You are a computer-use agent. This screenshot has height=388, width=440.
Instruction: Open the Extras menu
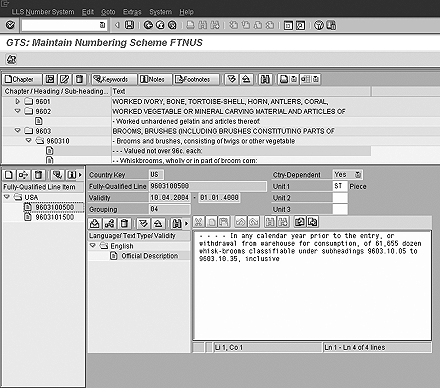tap(132, 12)
